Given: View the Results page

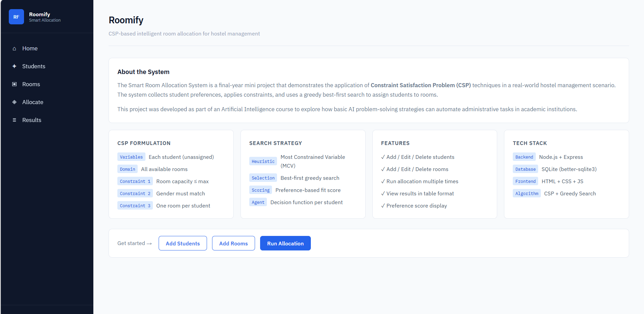Looking at the screenshot, I should (32, 120).
